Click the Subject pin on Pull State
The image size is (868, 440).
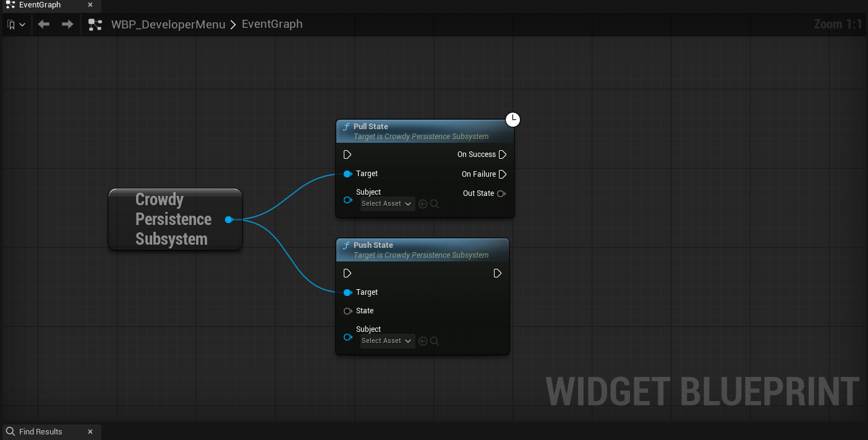(x=347, y=200)
